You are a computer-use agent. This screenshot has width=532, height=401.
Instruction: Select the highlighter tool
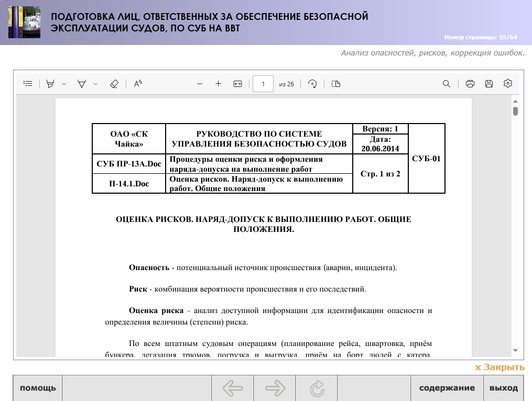50,84
